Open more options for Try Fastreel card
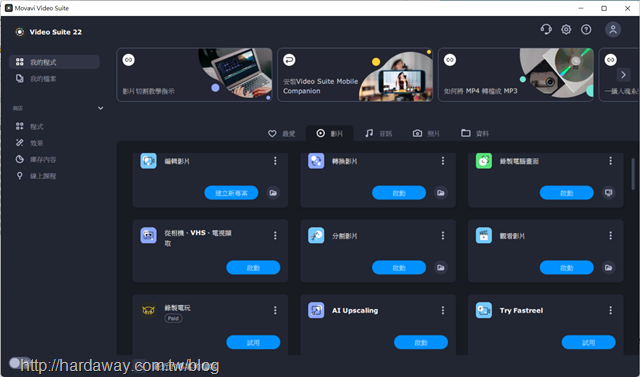The image size is (640, 377). [611, 310]
